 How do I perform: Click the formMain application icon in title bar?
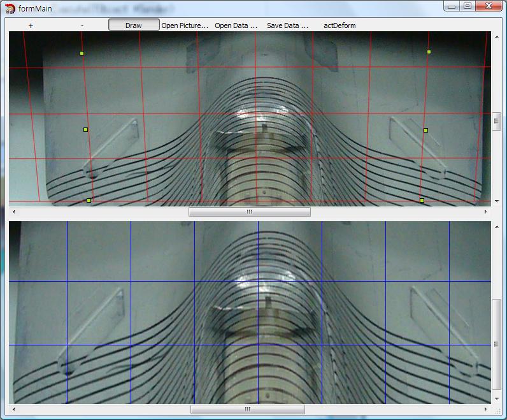coord(10,8)
